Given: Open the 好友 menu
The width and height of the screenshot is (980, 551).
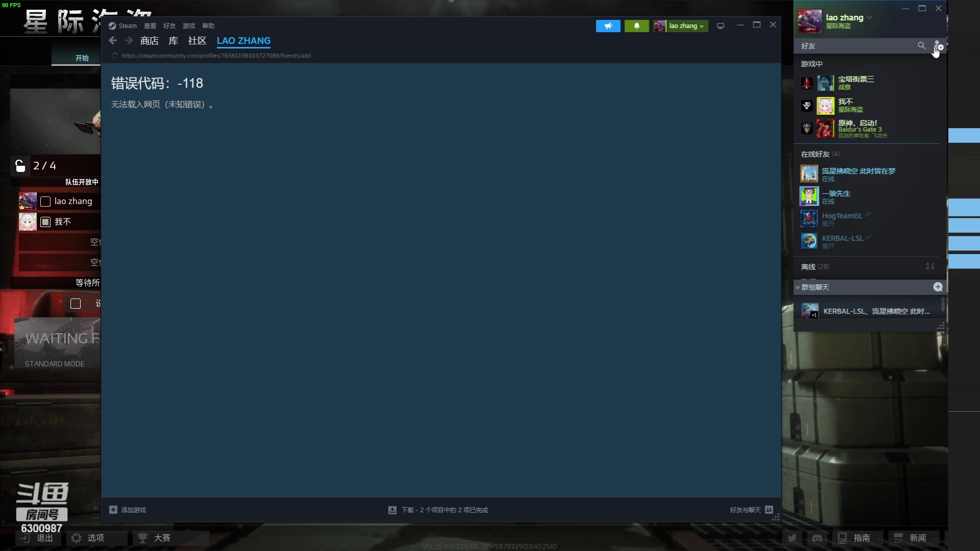Looking at the screenshot, I should click(169, 26).
